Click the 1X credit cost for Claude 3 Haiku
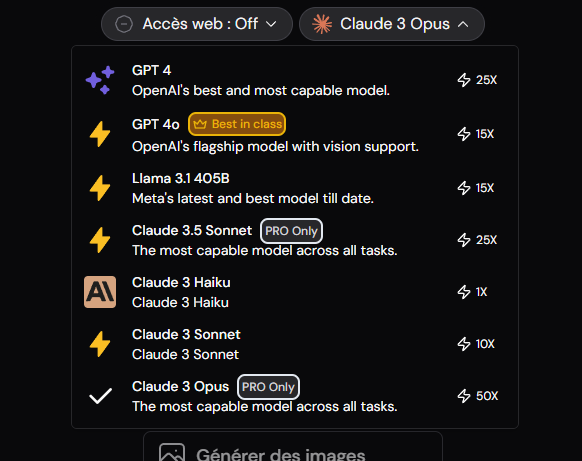The height and width of the screenshot is (461, 582). (x=472, y=292)
